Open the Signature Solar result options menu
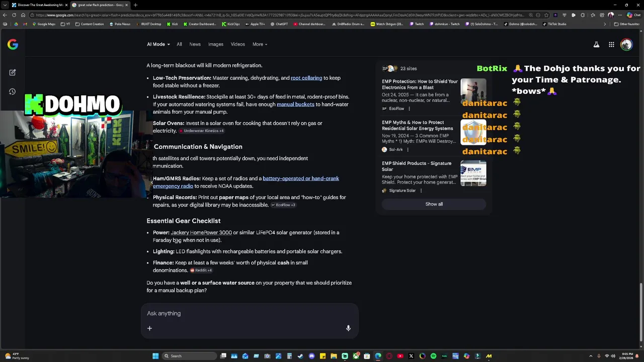This screenshot has height=362, width=644. coord(421,191)
